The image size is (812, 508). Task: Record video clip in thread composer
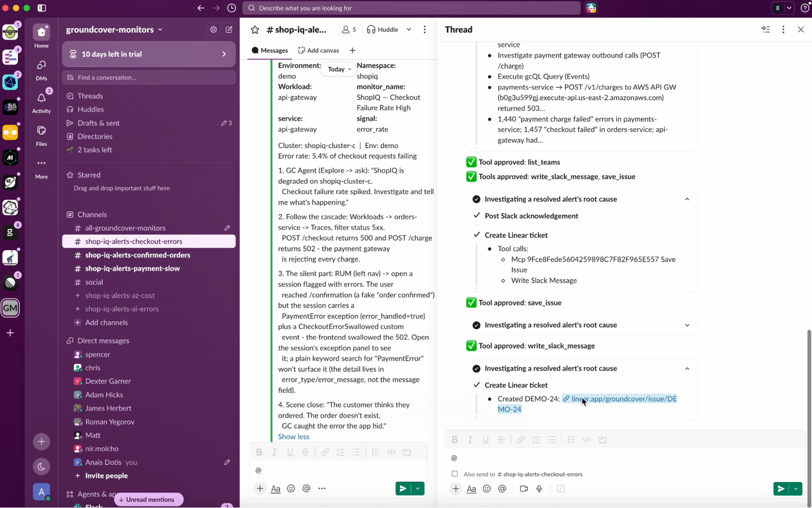click(524, 489)
